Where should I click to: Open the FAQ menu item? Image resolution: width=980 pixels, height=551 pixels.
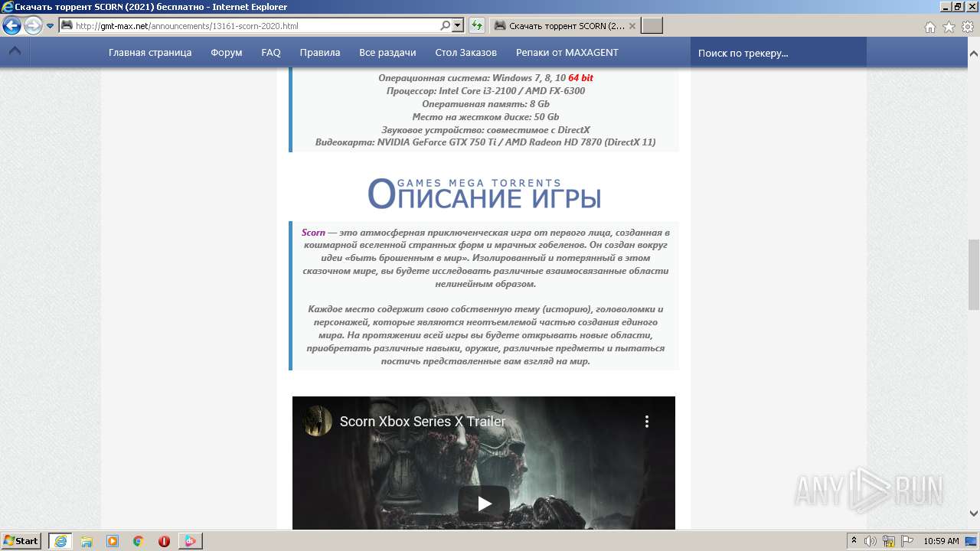(271, 53)
